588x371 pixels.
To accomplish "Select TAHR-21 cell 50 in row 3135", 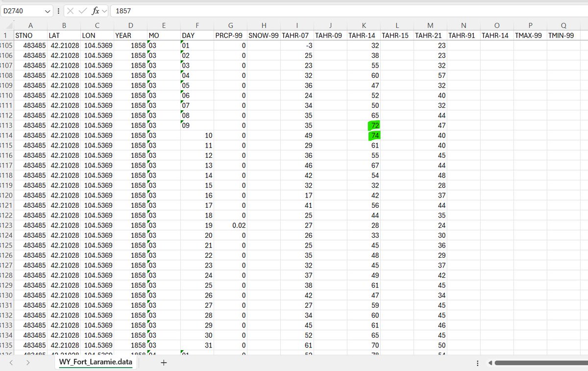I will click(x=430, y=345).
